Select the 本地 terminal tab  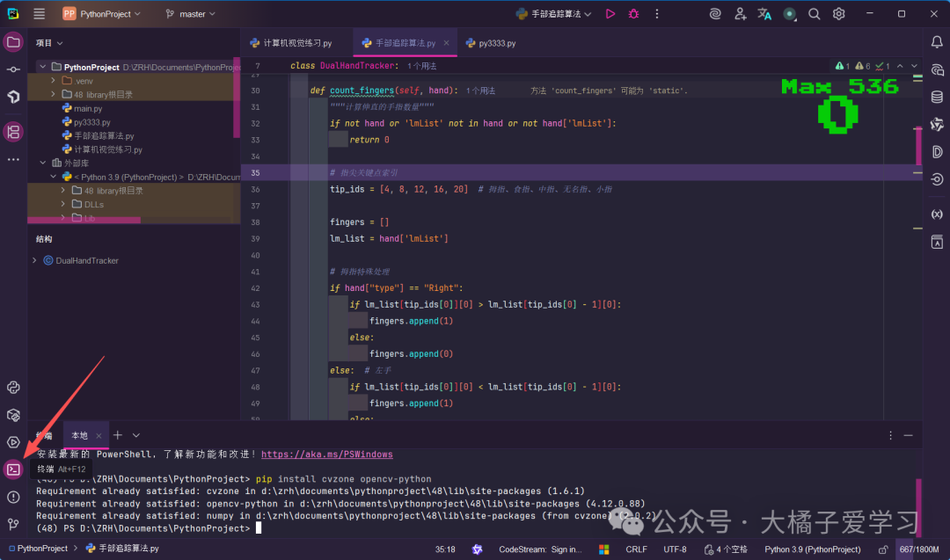click(79, 435)
